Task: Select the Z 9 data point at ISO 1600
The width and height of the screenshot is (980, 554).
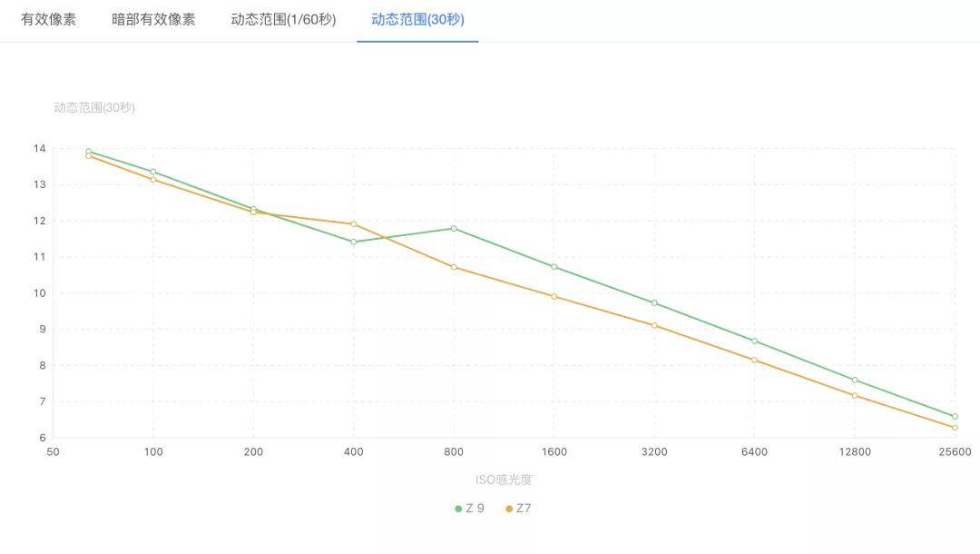Action: pos(554,266)
